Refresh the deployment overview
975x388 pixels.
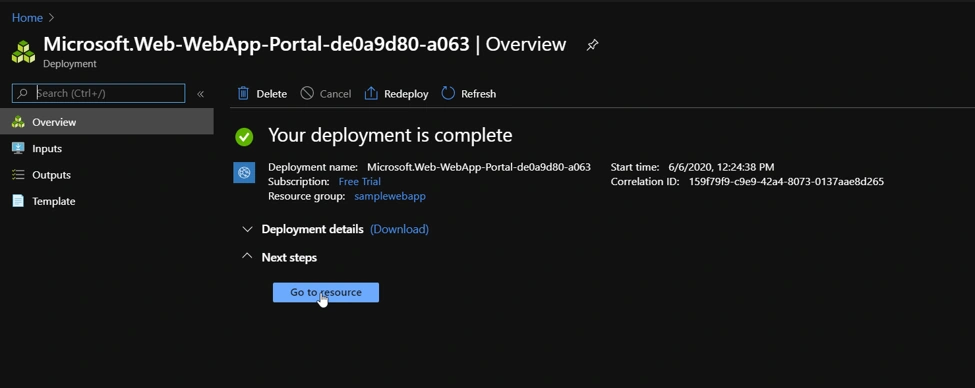coord(469,94)
